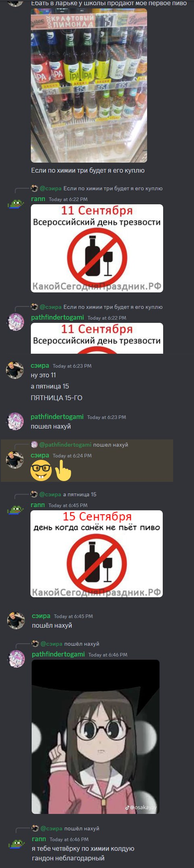
Task: Open гапп's frog avatar at 6:22 PM
Action: pyautogui.click(x=16, y=204)
